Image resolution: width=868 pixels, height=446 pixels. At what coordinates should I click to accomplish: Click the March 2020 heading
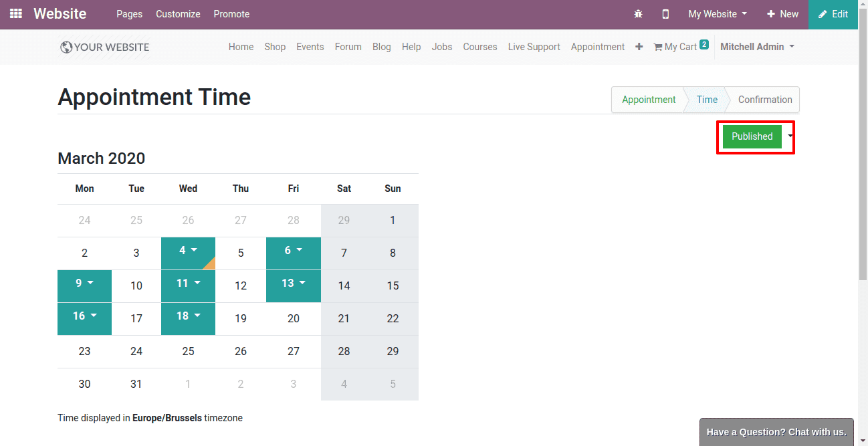click(x=101, y=158)
